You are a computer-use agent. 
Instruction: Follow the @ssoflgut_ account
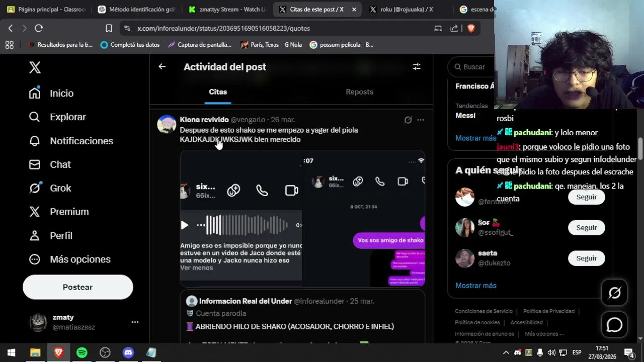point(586,228)
